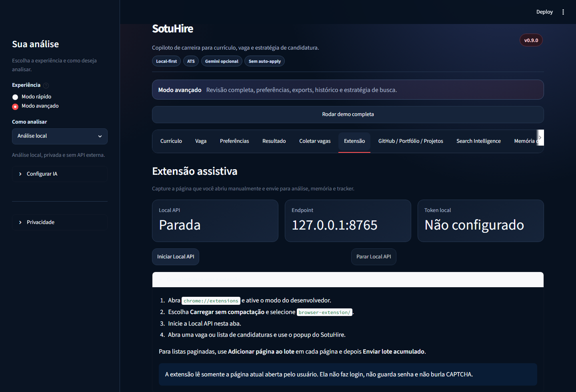This screenshot has height=392, width=576.
Task: Click the Parar Local API button
Action: click(374, 257)
